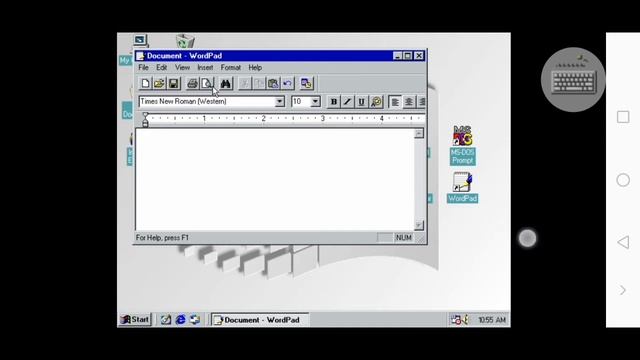This screenshot has width=640, height=360.
Task: Open the Insert menu
Action: [x=205, y=67]
